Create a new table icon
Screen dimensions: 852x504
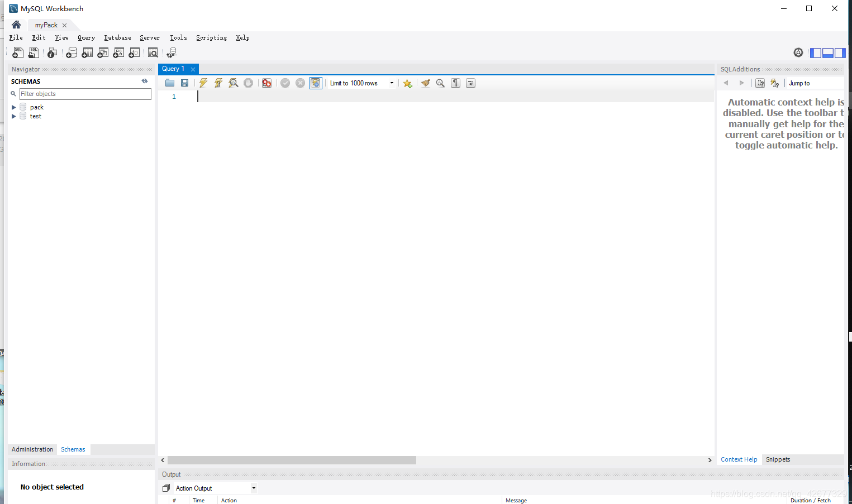87,52
